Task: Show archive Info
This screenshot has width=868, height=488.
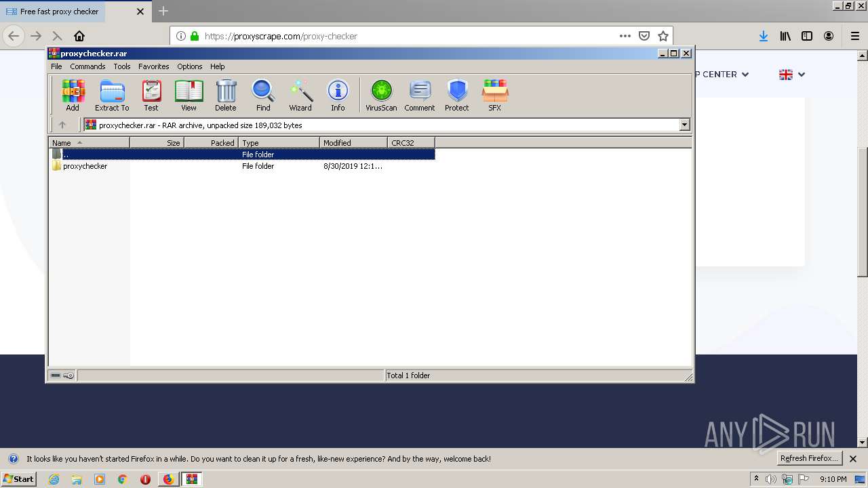Action: click(x=338, y=95)
